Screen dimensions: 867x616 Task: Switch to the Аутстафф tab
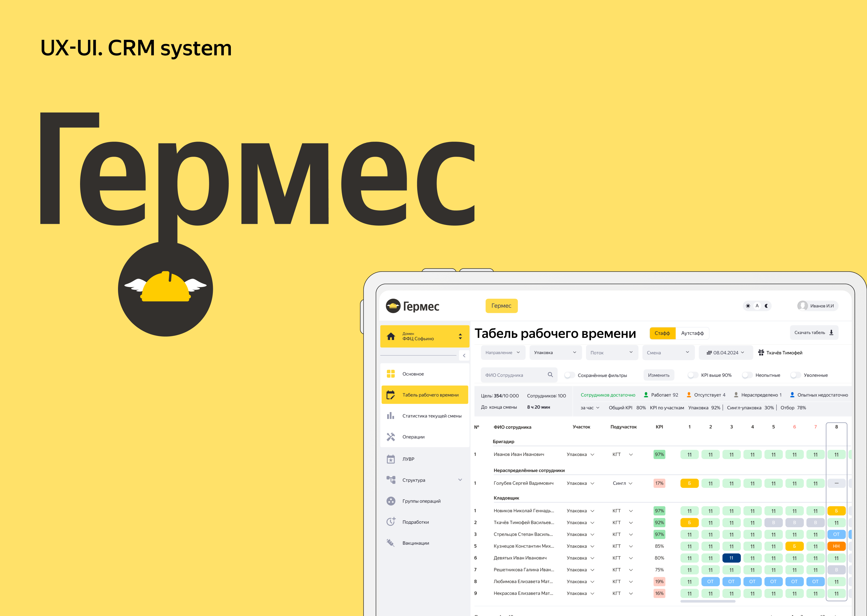coord(692,333)
